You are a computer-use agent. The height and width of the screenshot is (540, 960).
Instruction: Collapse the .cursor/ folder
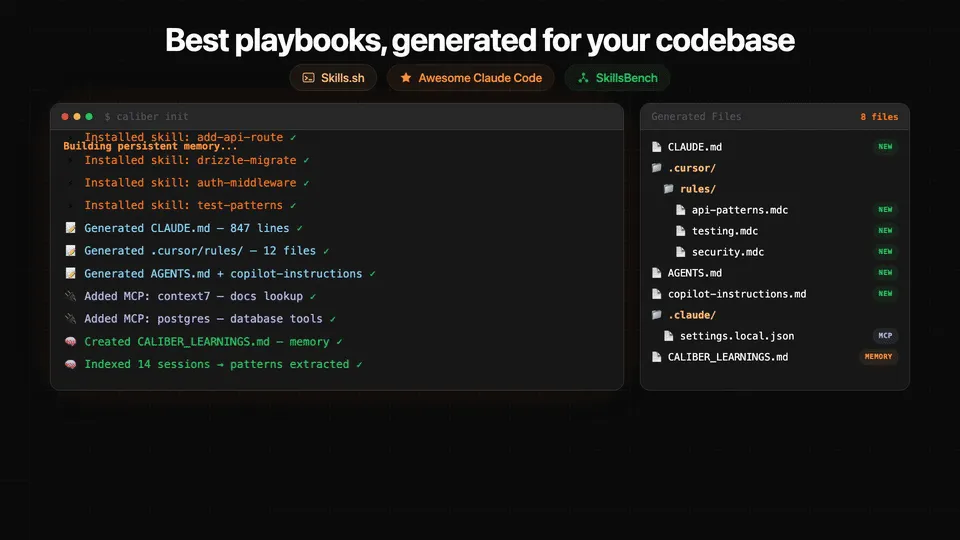(691, 168)
